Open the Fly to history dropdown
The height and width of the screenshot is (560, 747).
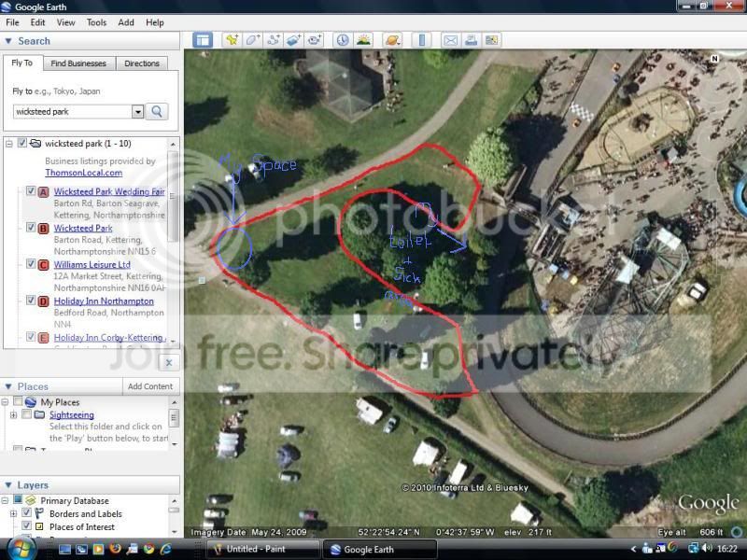coord(137,112)
